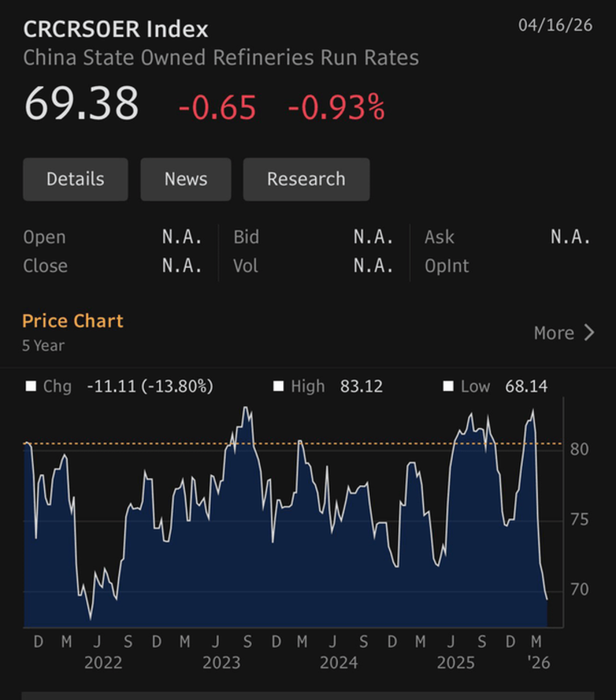This screenshot has width=616, height=700.
Task: Expand chart using the More chevron arrow
Action: [x=589, y=333]
